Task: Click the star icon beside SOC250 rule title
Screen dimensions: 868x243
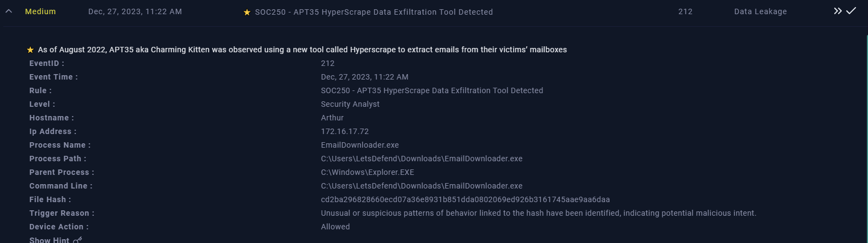Action: [247, 12]
